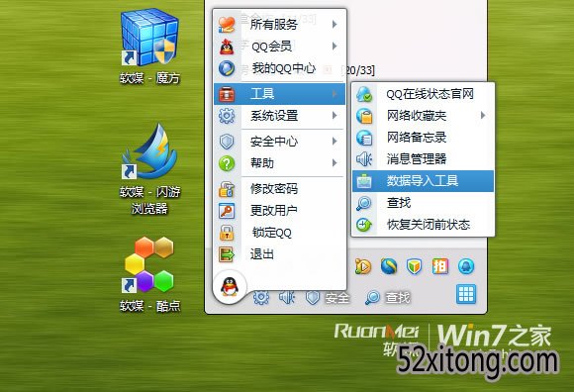Open the colorful shield cube panel icon
Screen dimensions: 574x392
point(414,266)
